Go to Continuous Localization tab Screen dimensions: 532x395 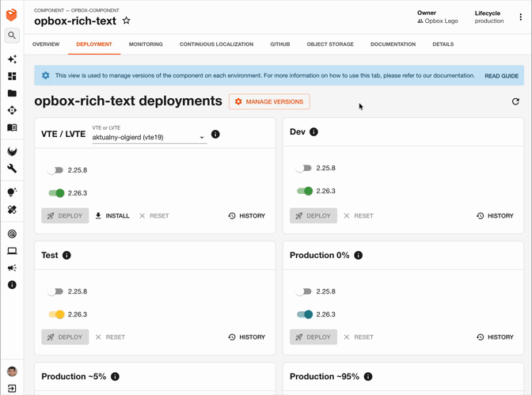[x=216, y=44]
